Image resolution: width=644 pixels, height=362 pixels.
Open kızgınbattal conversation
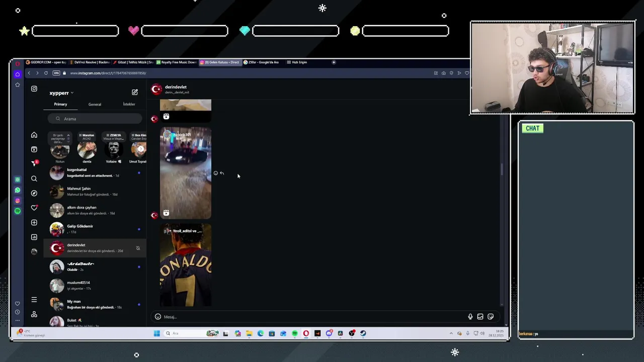coord(95,173)
